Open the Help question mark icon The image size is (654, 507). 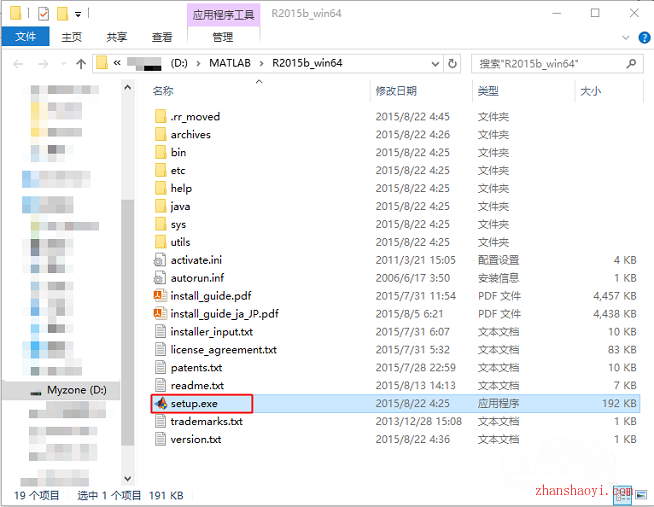pyautogui.click(x=644, y=38)
